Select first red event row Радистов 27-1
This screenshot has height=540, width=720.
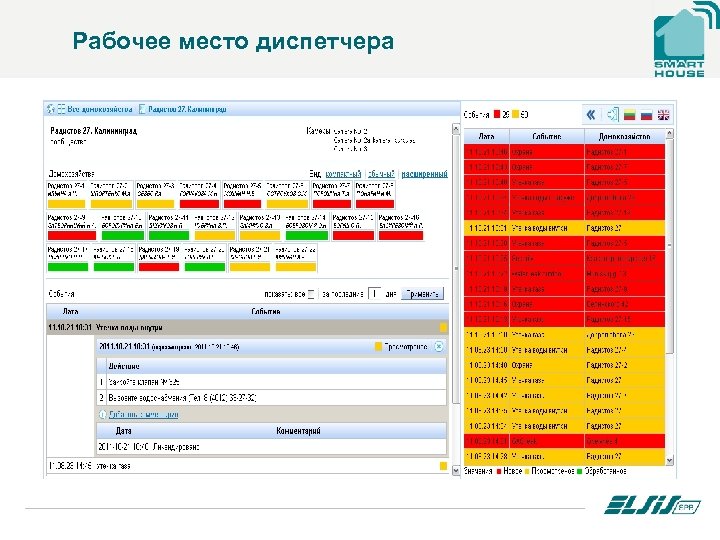click(x=564, y=152)
